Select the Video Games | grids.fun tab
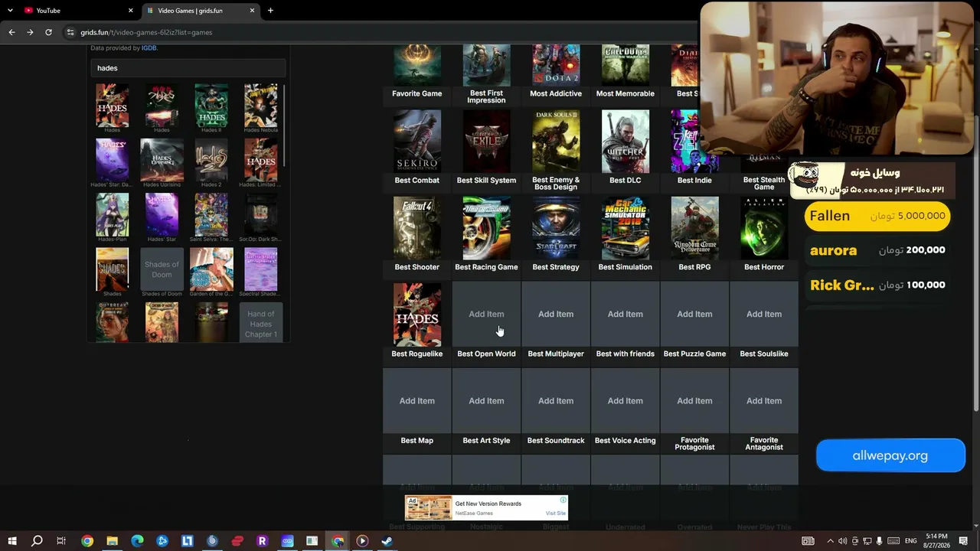The width and height of the screenshot is (980, 551). tap(201, 11)
